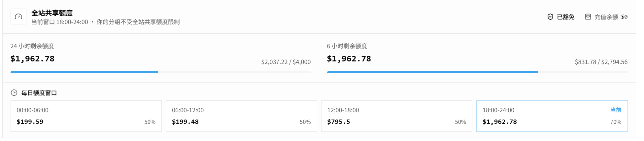The image size is (644, 141).
Task: Select the current 18:00-24:00 window card
Action: tap(552, 116)
